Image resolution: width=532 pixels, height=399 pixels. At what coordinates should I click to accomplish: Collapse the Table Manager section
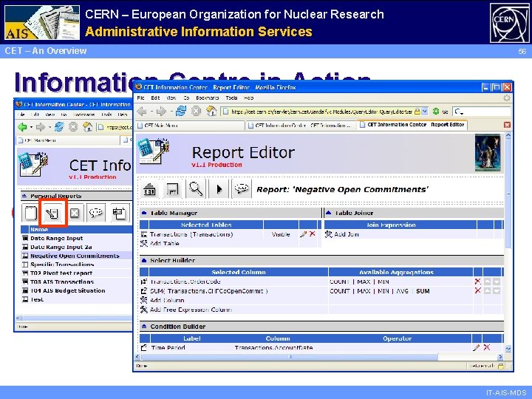(144, 213)
